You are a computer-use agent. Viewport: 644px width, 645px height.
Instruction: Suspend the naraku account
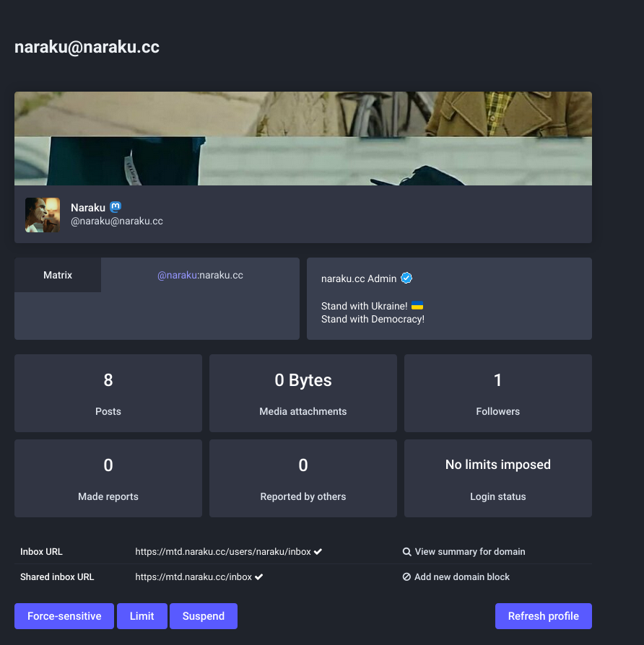204,616
